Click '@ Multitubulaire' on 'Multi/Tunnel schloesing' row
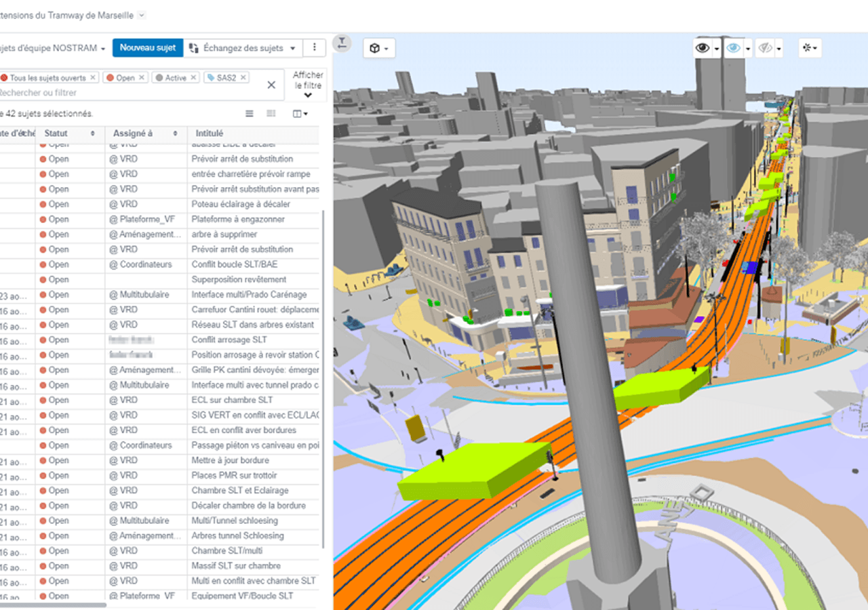Viewport: 868px width, 610px height. point(139,521)
